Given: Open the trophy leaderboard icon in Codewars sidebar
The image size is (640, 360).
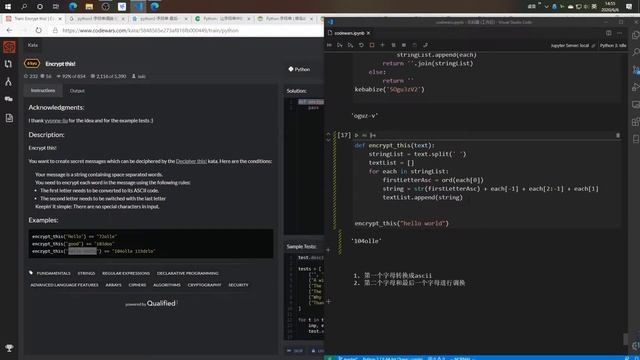Looking at the screenshot, I should (9, 348).
